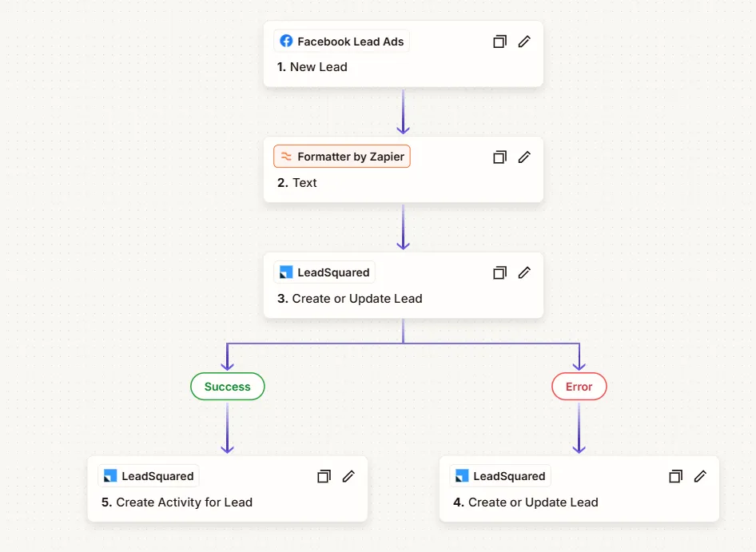The image size is (756, 552).
Task: Edit step 5 Create Activity for Lead
Action: click(348, 477)
